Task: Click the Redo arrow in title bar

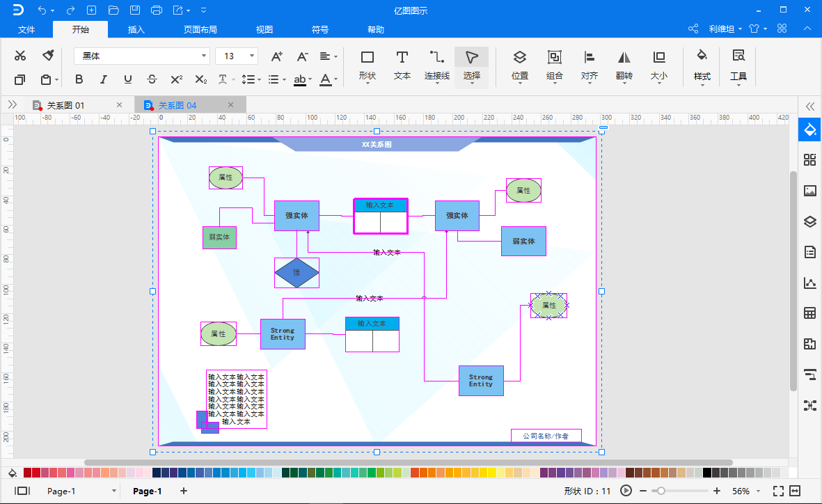Action: 71,10
